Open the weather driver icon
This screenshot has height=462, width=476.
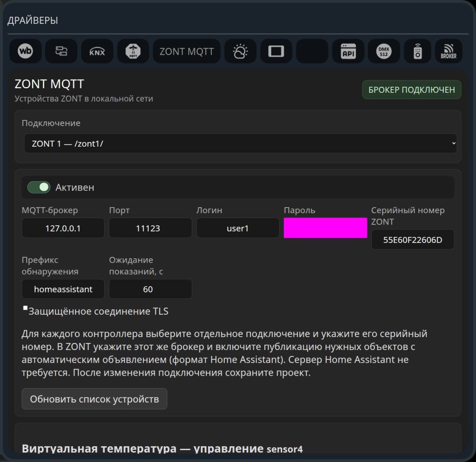(240, 51)
